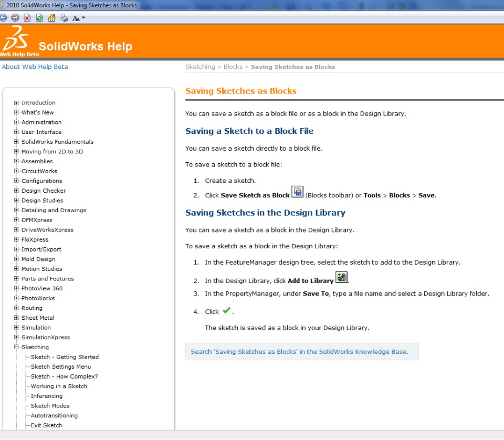The width and height of the screenshot is (504, 440).
Task: Click Saving Sketches in the Design Library heading
Action: point(266,213)
